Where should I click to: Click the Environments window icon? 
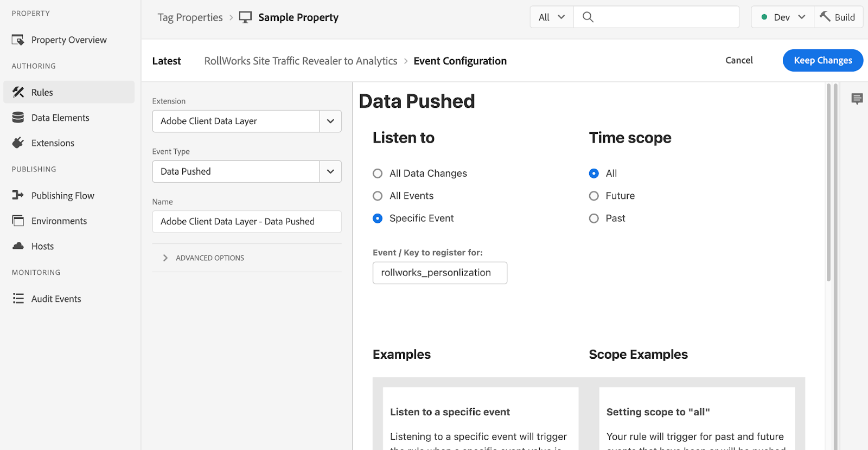18,221
